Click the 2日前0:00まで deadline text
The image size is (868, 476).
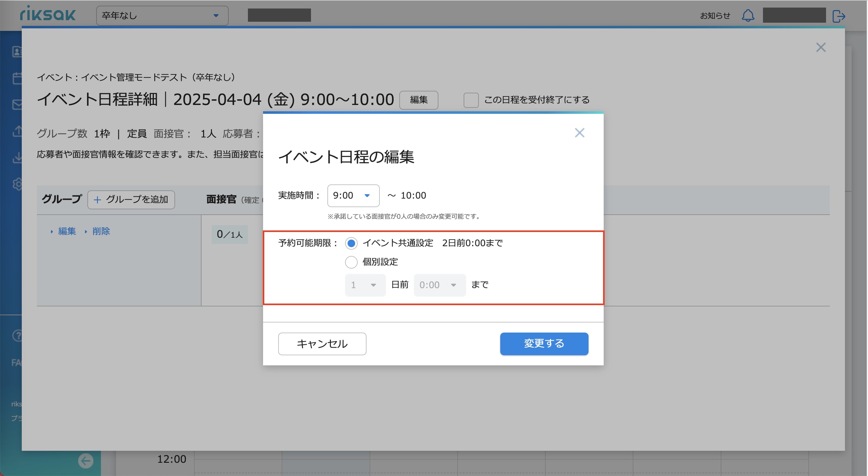472,243
